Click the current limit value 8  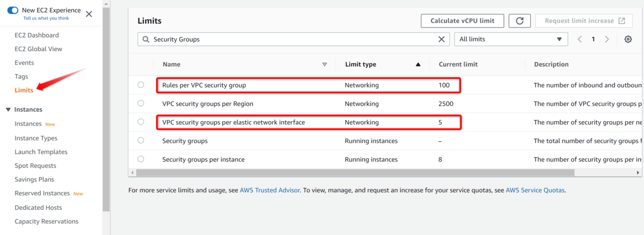tap(440, 159)
